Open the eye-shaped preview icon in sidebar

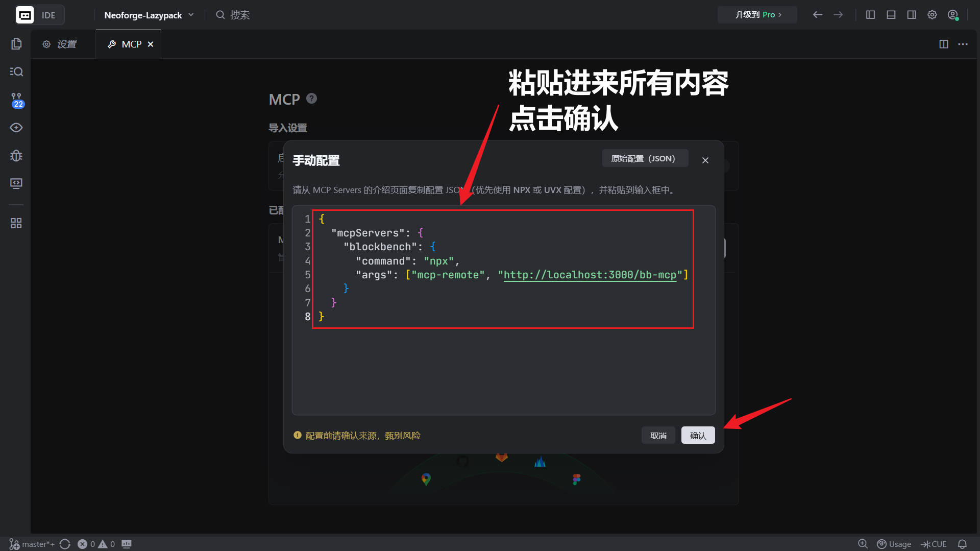(16, 128)
